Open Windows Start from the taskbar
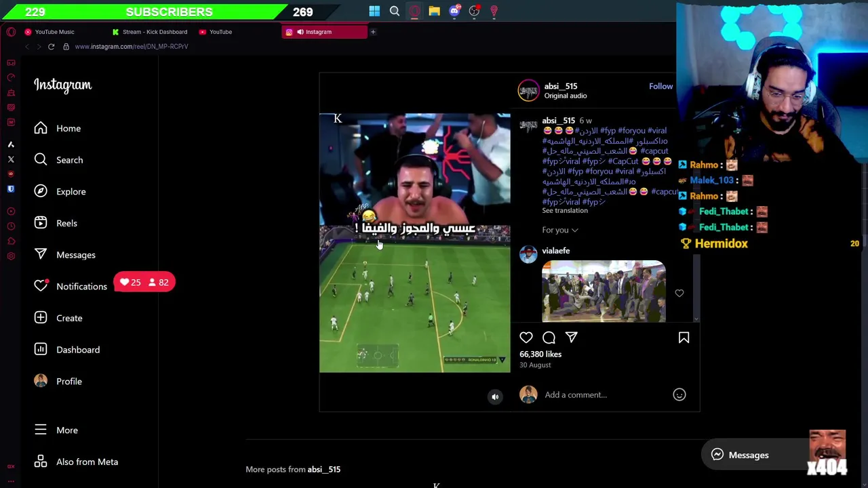This screenshot has height=488, width=868. coord(374,11)
